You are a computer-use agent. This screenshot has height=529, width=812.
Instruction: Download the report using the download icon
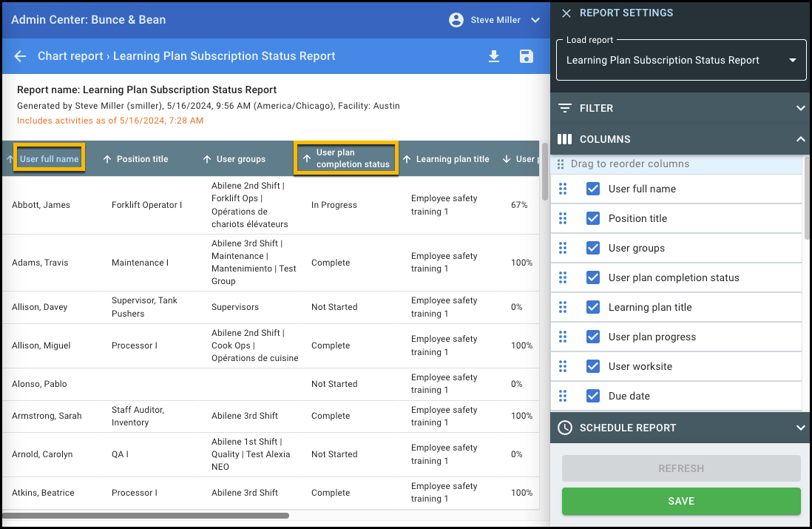(494, 57)
